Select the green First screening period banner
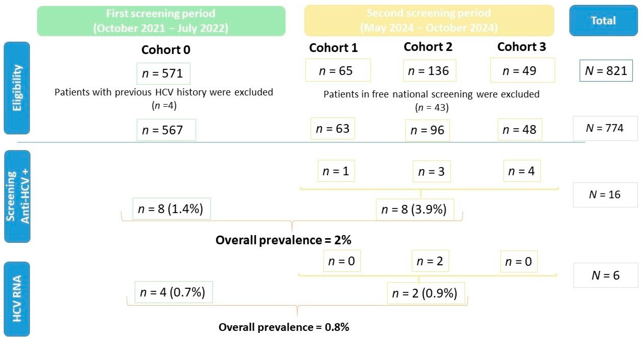 [x=161, y=21]
